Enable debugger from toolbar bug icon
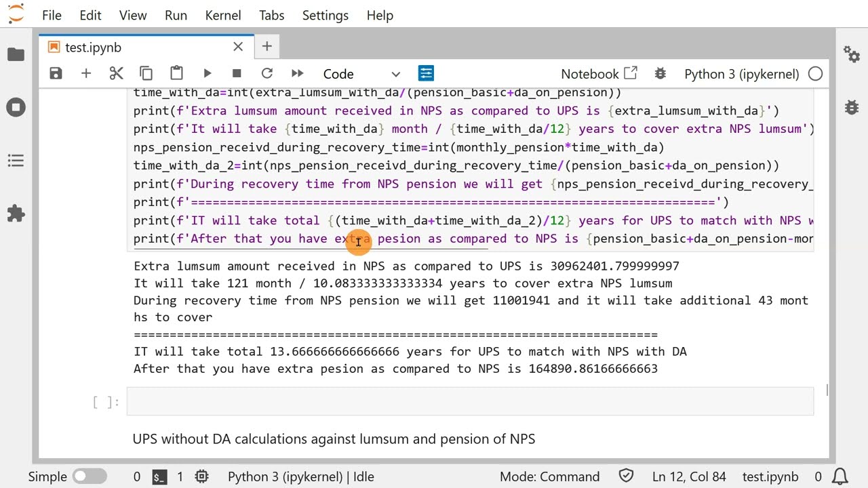 [660, 74]
